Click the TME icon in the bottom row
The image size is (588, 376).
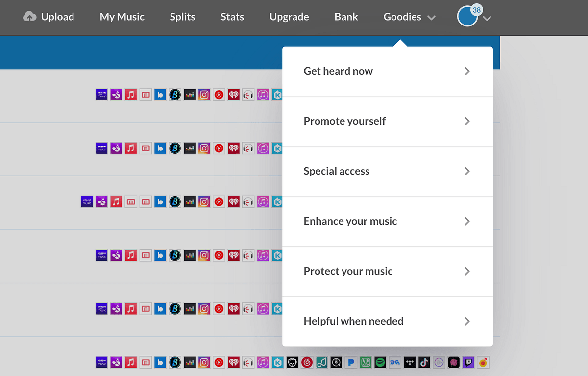point(394,363)
